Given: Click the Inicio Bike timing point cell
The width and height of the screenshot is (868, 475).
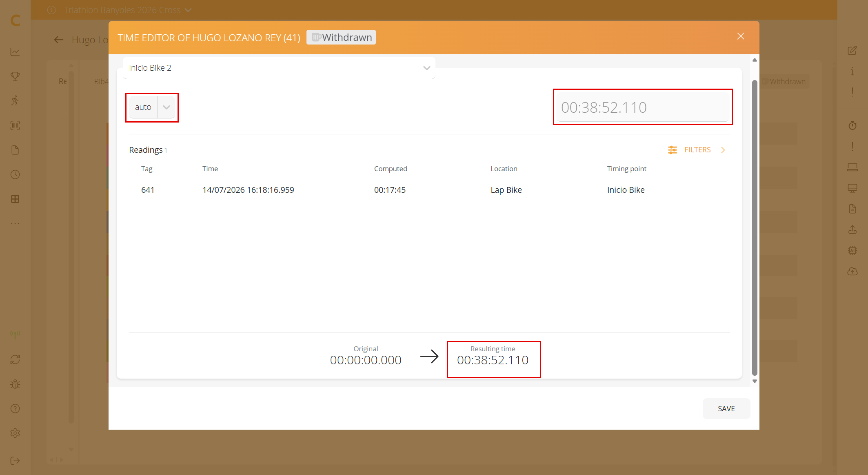Looking at the screenshot, I should pos(626,190).
